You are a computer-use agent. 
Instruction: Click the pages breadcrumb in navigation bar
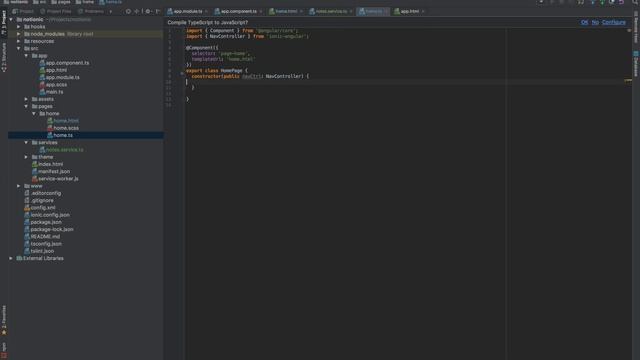(61, 2)
